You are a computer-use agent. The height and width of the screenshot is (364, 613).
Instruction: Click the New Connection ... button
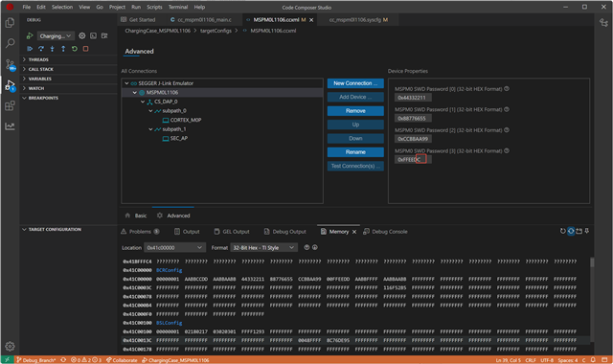pos(355,83)
